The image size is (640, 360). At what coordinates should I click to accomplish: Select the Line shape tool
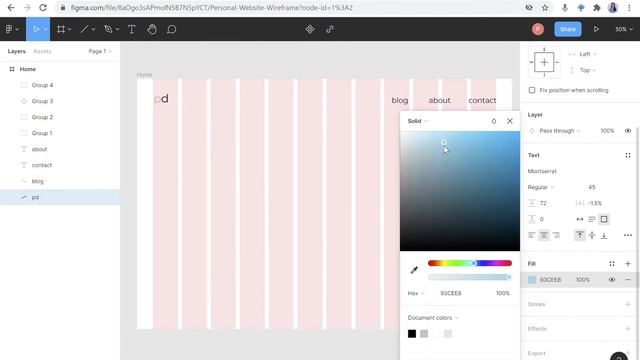tap(84, 29)
